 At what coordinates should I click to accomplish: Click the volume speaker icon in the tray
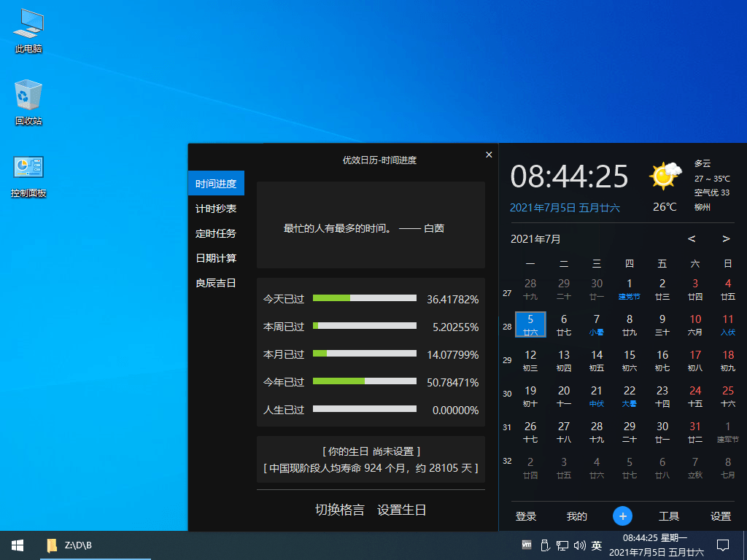tap(579, 545)
